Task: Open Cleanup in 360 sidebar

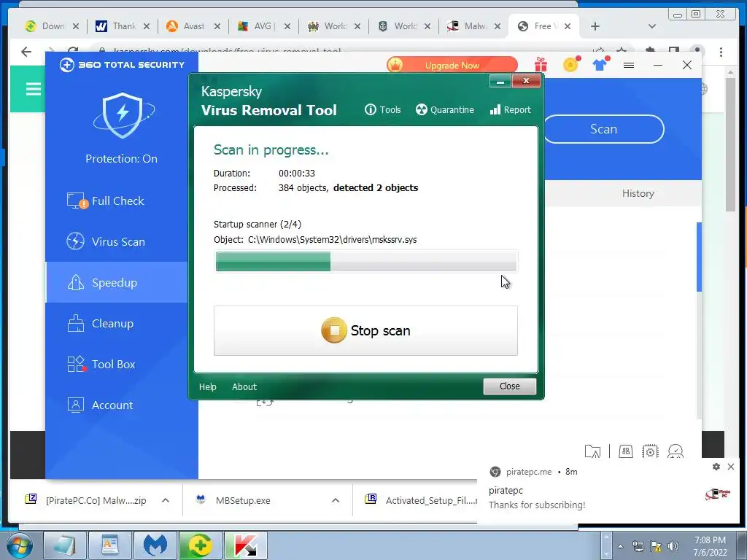Action: [x=117, y=323]
